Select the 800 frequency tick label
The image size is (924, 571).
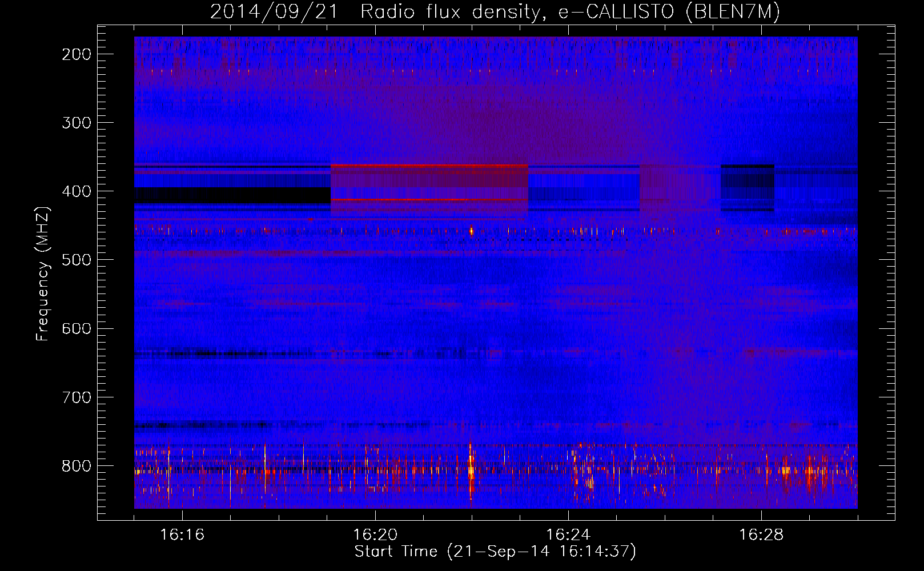pos(76,466)
